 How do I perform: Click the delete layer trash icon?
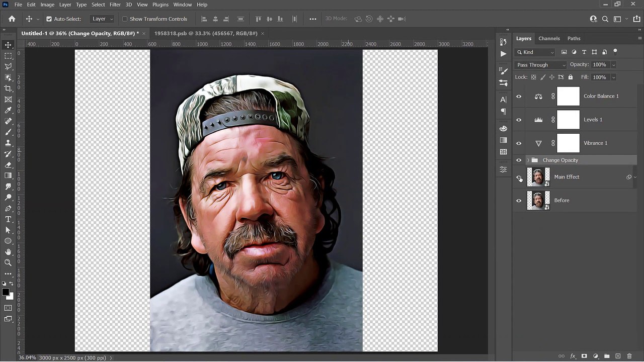click(629, 356)
